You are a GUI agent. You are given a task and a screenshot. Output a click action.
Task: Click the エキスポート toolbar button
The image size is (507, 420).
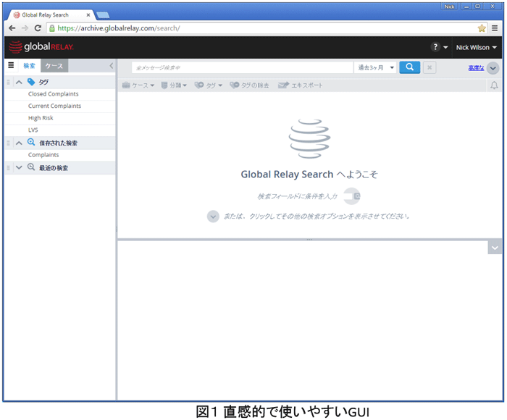301,85
